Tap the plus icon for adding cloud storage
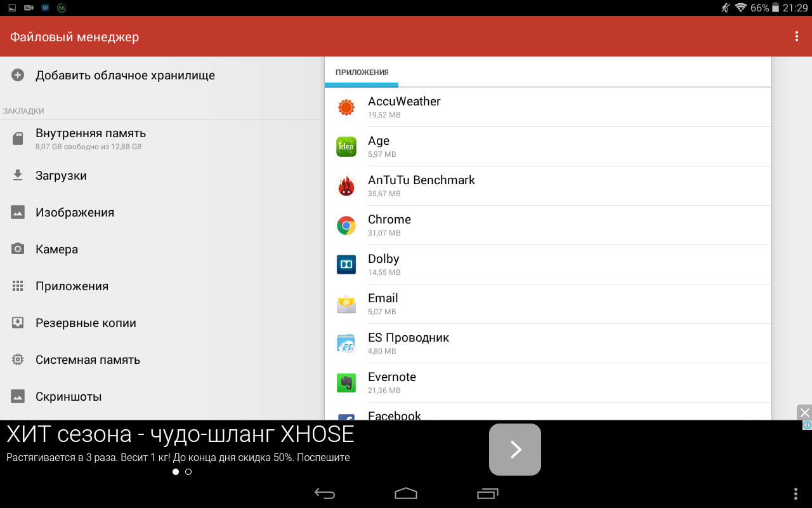This screenshot has width=812, height=508. [18, 76]
